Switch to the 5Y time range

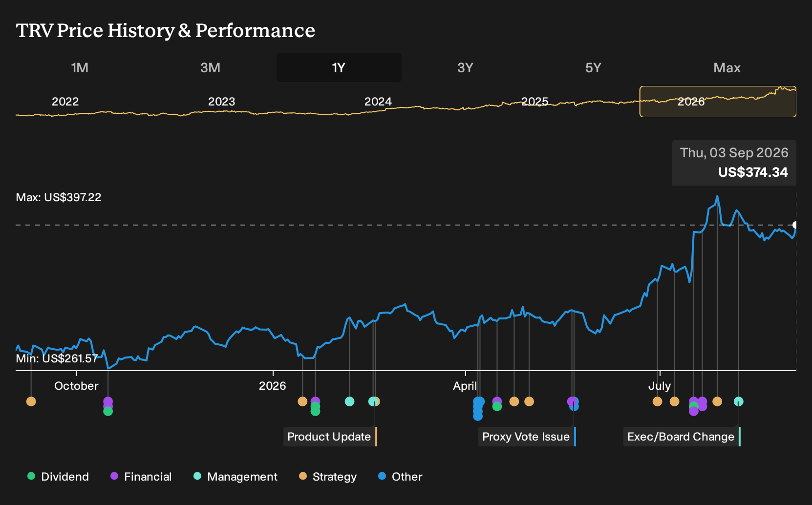[593, 67]
